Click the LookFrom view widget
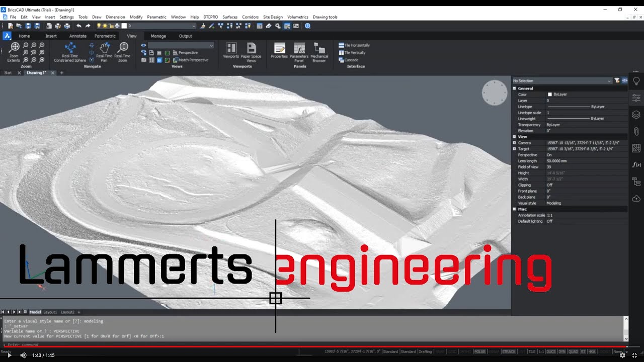Viewport: 644px width, 362px height. point(495,93)
